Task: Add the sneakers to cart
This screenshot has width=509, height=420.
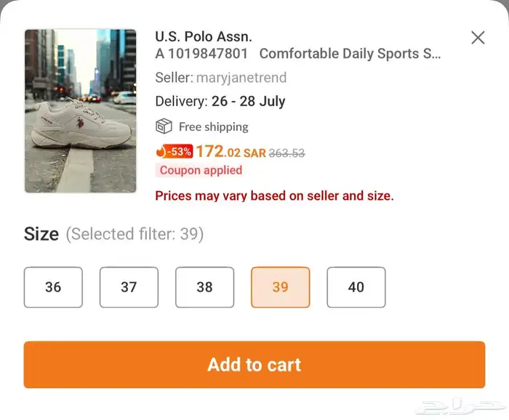Action: click(x=254, y=365)
